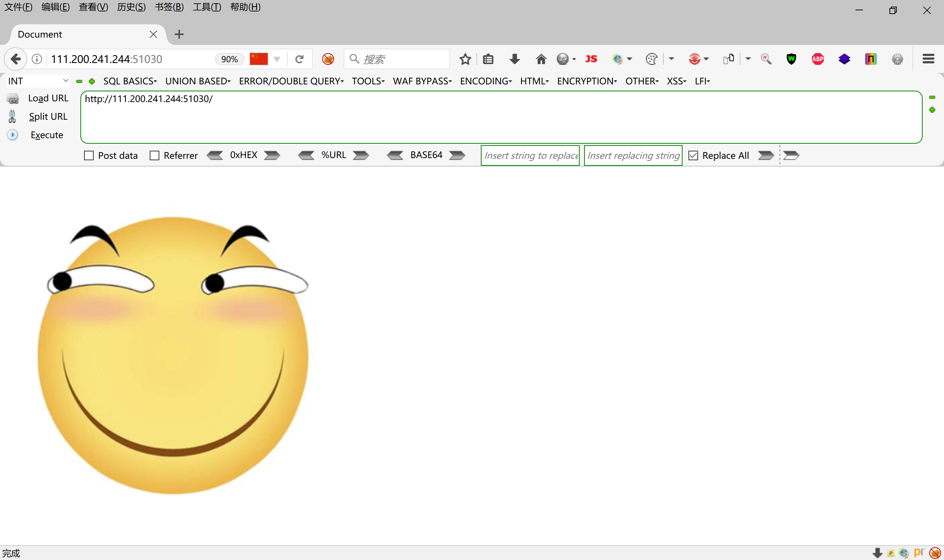This screenshot has height=560, width=944.
Task: Click the left arrow before BASE64
Action: point(395,155)
